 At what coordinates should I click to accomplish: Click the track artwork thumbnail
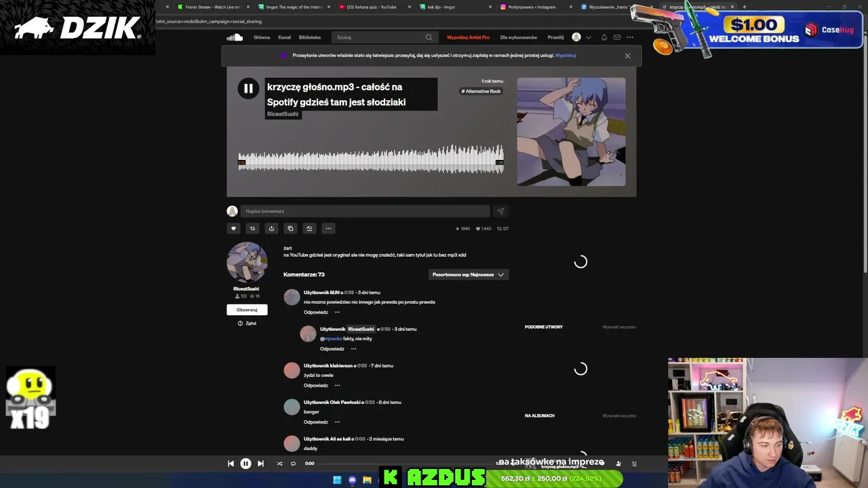571,131
